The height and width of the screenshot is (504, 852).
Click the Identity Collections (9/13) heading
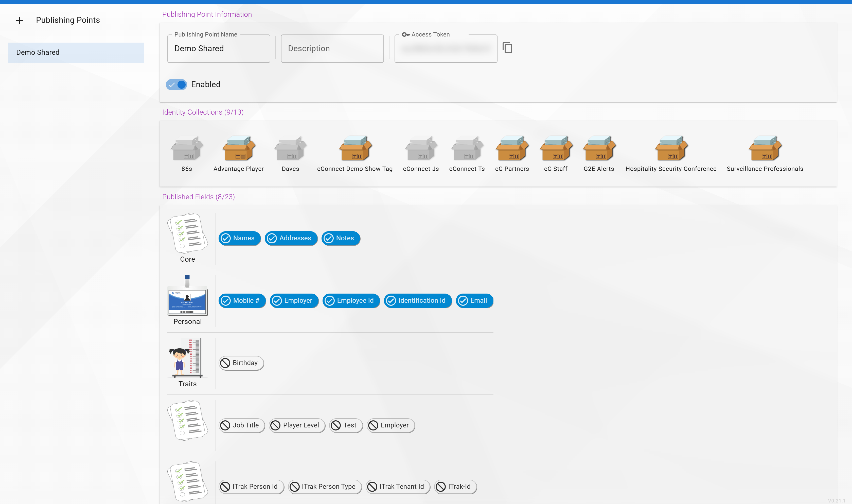click(x=203, y=112)
